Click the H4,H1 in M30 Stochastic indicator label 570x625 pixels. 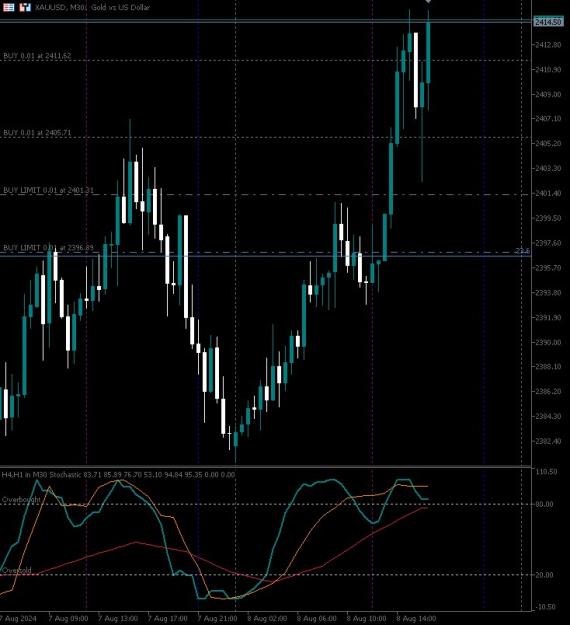tap(118, 475)
